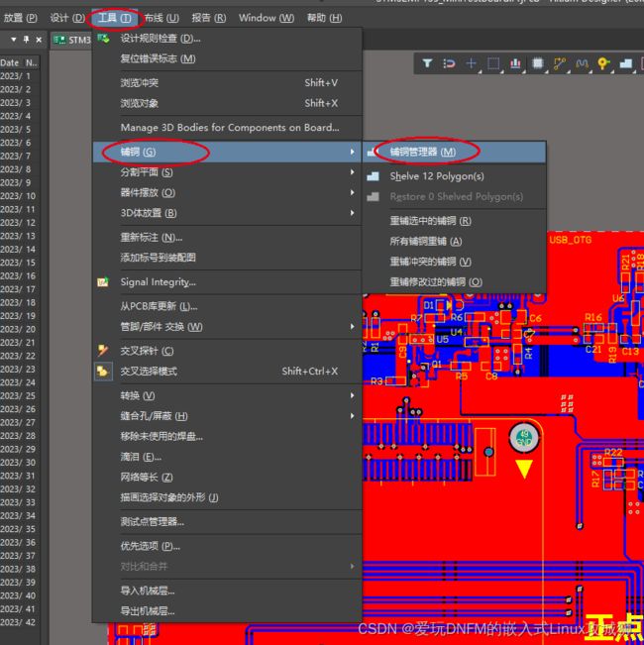Expand the 器件摆放 (O) submenu
Image resolution: width=644 pixels, height=645 pixels.
pos(228,192)
